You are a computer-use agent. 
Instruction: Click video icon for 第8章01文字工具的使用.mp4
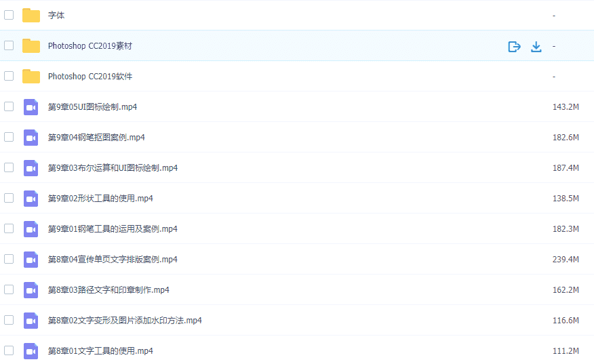tap(31, 351)
